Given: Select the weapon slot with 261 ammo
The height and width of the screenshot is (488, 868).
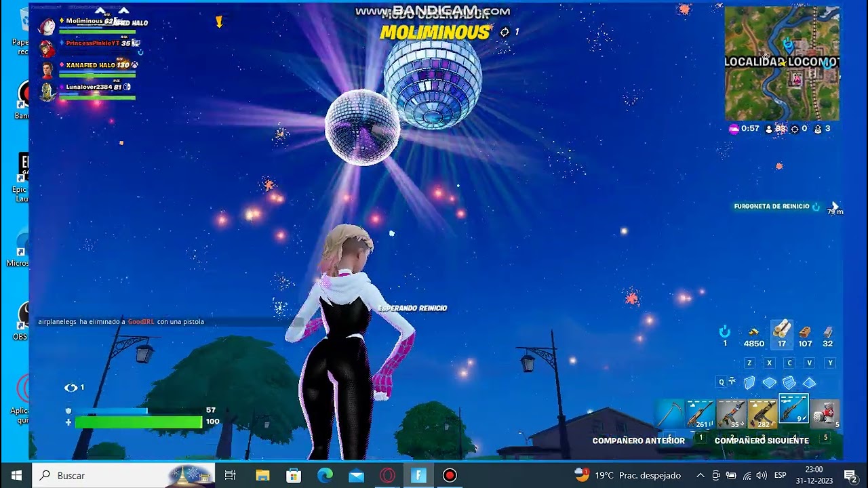Looking at the screenshot, I should pos(700,414).
